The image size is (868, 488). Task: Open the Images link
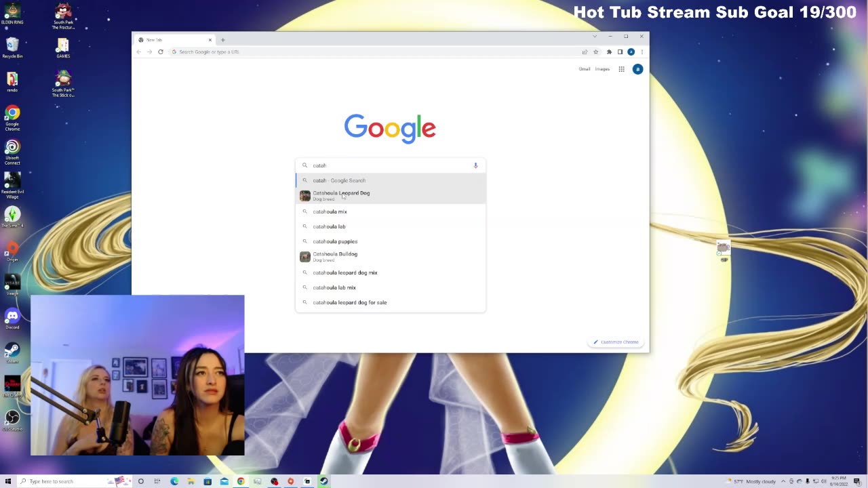(x=602, y=69)
